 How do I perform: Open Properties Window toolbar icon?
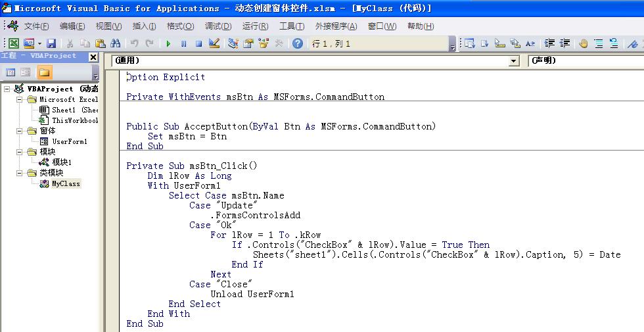248,43
